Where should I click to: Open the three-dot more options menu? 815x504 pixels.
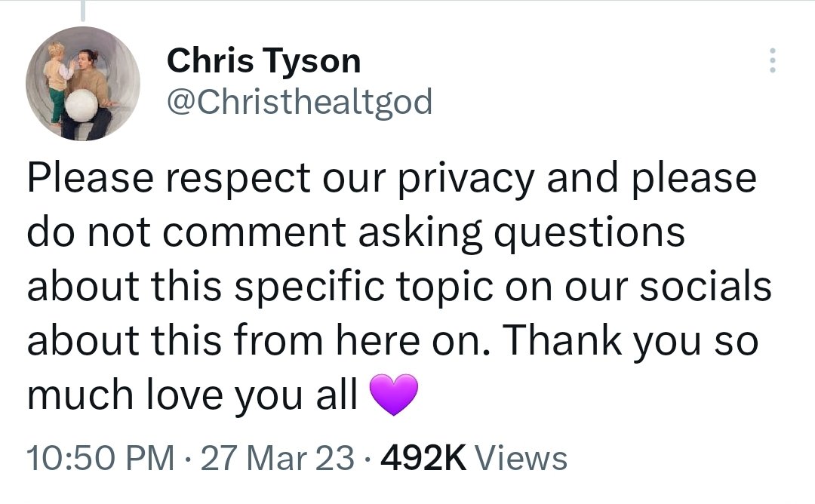tap(770, 60)
